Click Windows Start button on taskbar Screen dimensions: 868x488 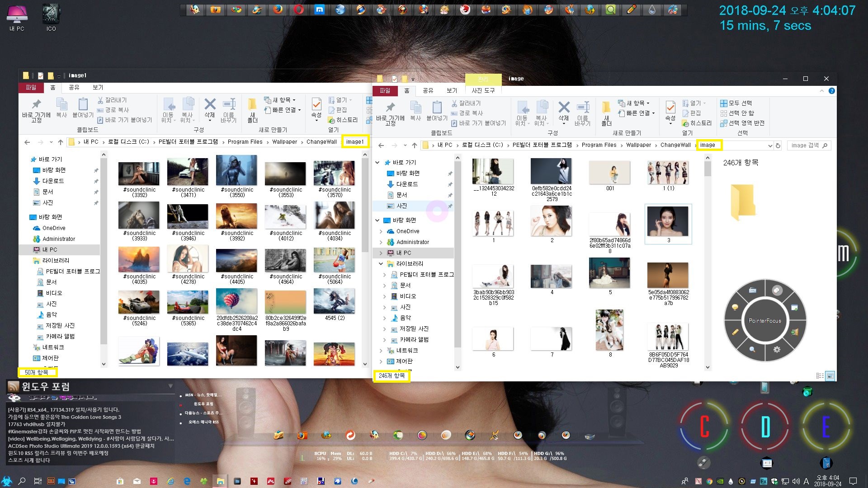7,481
